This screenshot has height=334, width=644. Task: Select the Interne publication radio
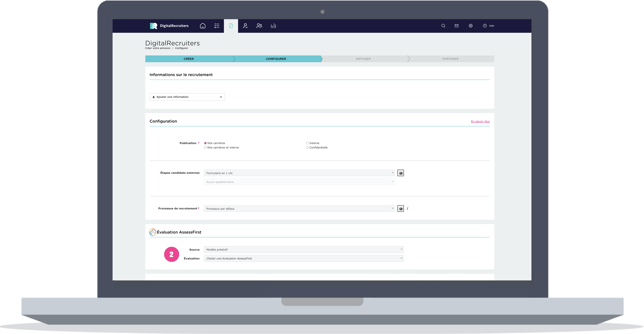pyautogui.click(x=307, y=143)
